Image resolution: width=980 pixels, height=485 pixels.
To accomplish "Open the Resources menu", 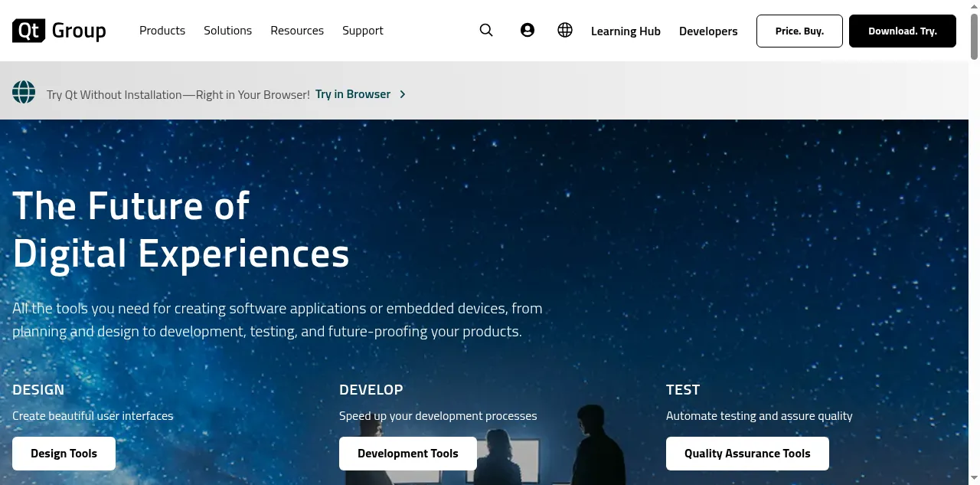I will pos(297,31).
